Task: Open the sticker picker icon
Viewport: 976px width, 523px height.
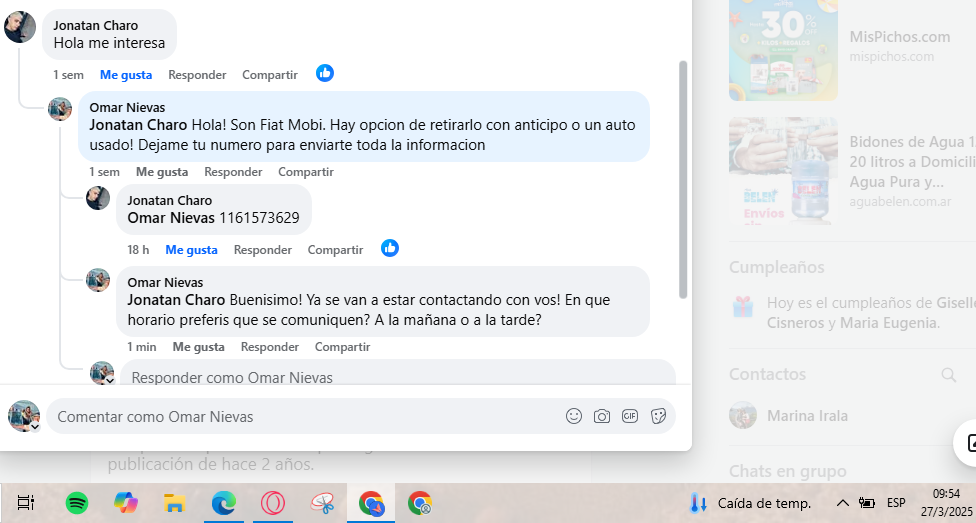Action: [659, 416]
